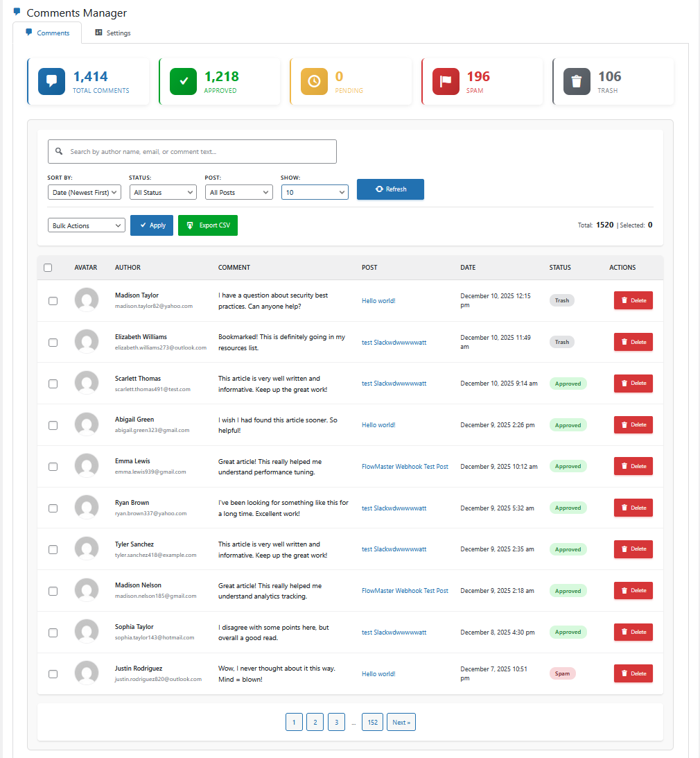Check the box for Scarlett Thomas's comment
This screenshot has width=700, height=758.
53,384
